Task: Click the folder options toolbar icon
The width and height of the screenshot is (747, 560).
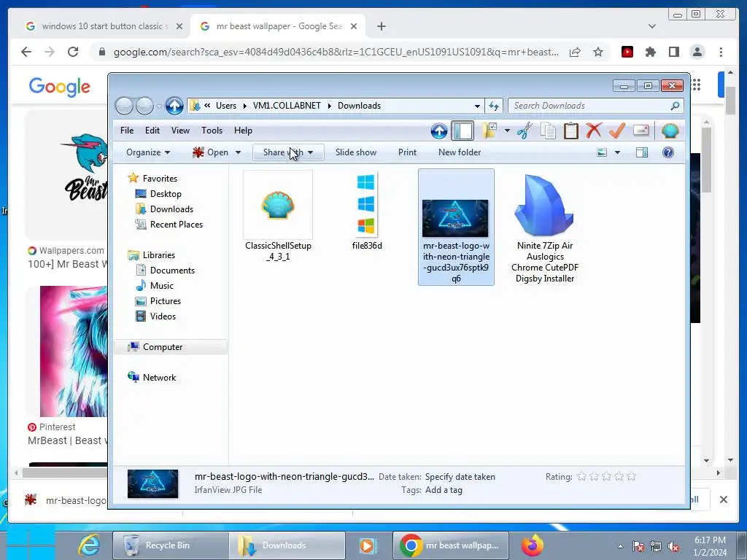Action: (489, 131)
